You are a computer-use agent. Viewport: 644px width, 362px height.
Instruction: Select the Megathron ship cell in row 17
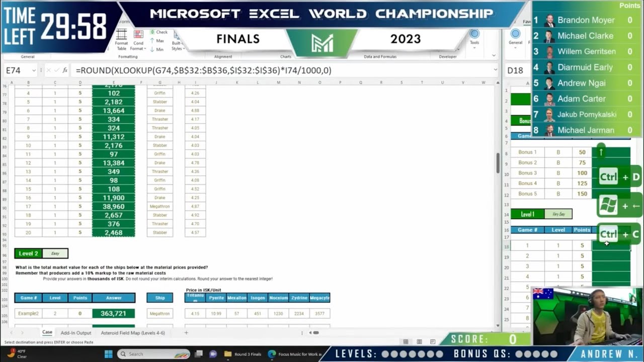159,206
